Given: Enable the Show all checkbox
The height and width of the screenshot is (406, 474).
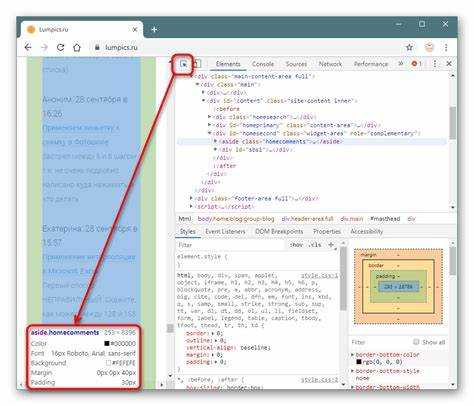Looking at the screenshot, I should tap(416, 342).
